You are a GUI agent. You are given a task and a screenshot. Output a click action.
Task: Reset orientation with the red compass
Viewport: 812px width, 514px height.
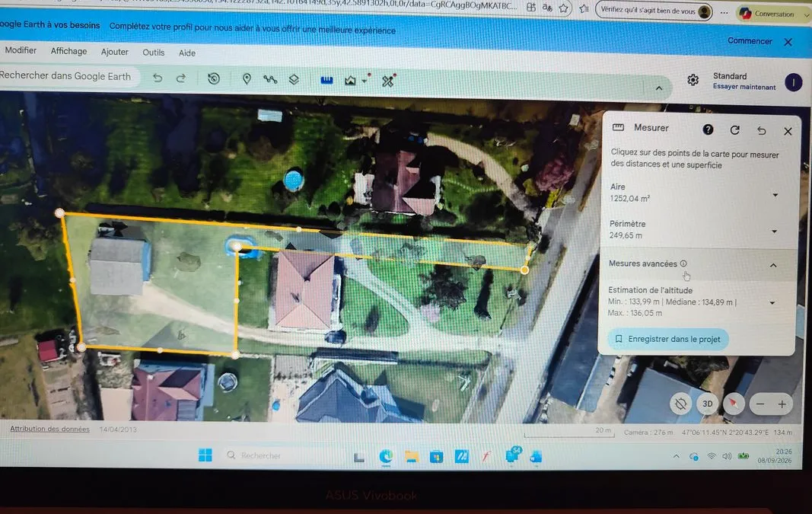[734, 404]
